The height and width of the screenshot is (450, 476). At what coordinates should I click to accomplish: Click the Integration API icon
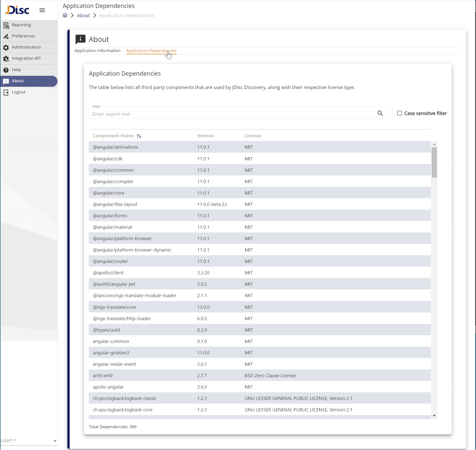(x=6, y=59)
